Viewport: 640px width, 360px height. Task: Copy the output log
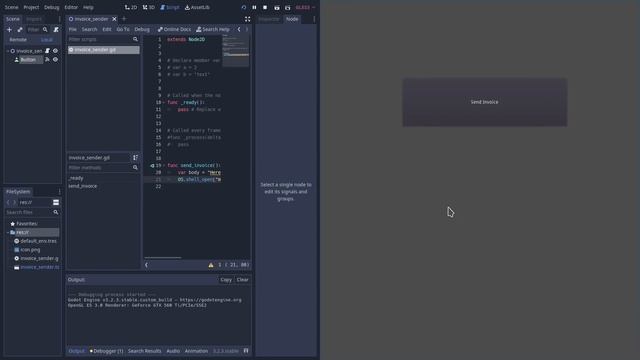pyautogui.click(x=226, y=280)
